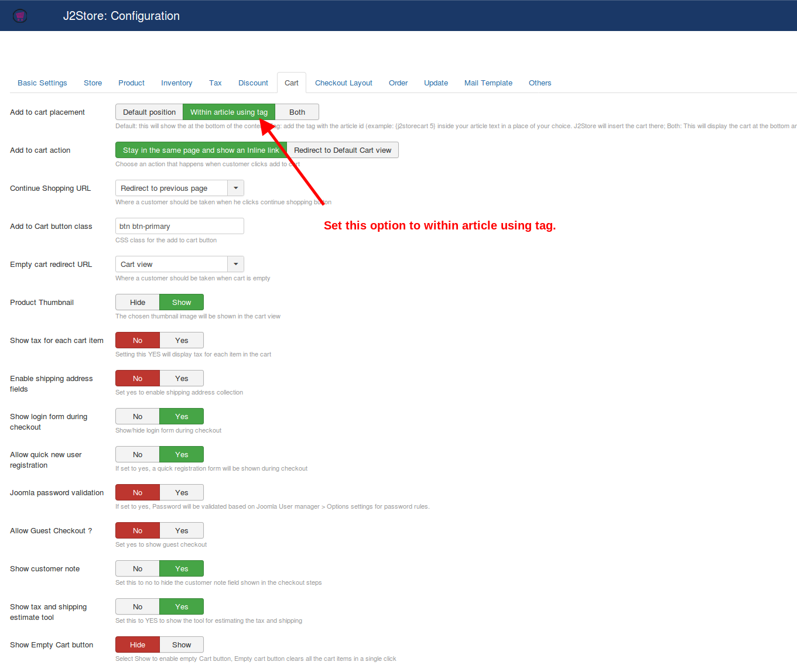Select No for Show tax for each cart item
Viewport: 797px width, 672px height.
(138, 341)
